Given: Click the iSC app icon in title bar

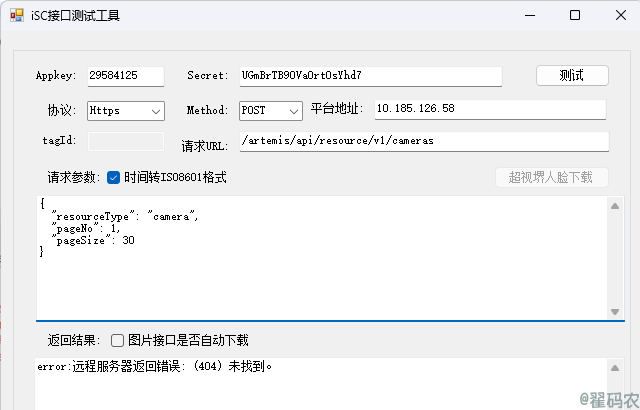Looking at the screenshot, I should point(17,16).
